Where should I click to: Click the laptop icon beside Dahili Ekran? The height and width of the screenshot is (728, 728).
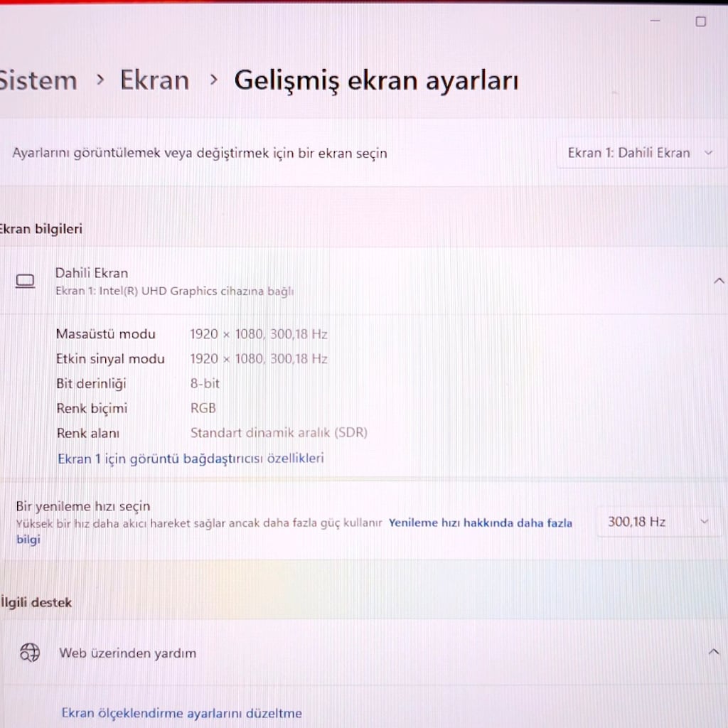[x=25, y=281]
